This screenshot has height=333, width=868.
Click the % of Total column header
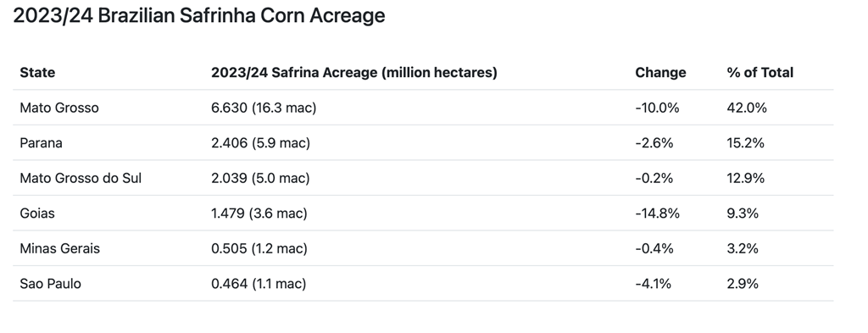(760, 73)
